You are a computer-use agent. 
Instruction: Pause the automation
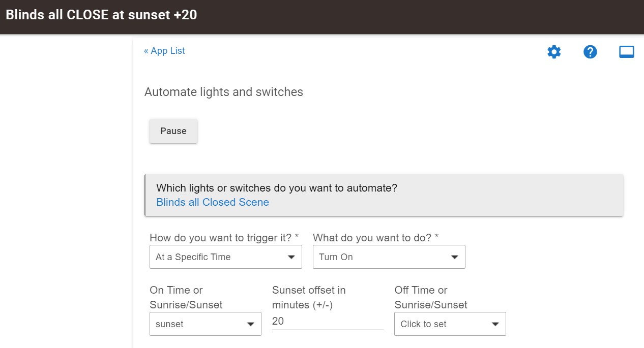pos(173,131)
